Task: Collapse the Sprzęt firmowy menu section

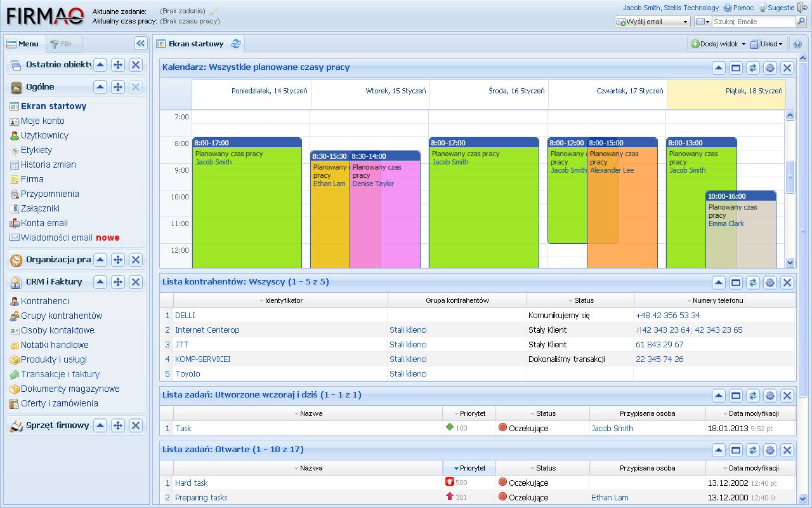Action: 100,426
